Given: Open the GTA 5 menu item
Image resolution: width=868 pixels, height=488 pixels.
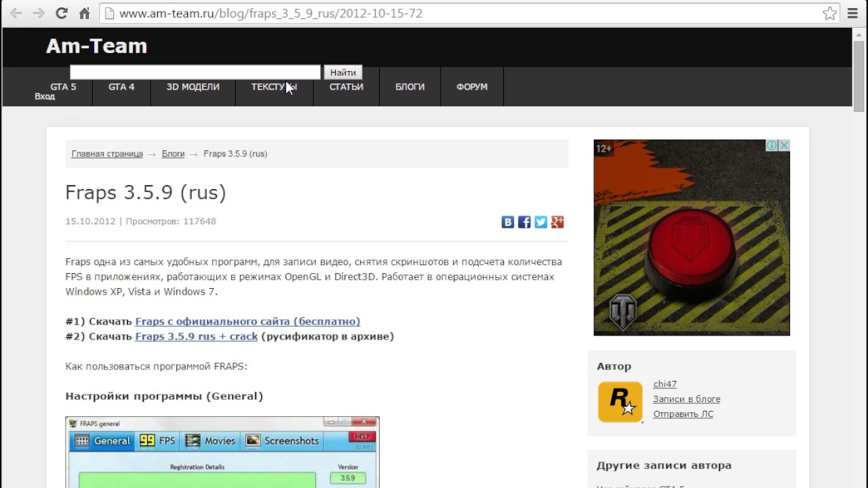Looking at the screenshot, I should coord(63,87).
